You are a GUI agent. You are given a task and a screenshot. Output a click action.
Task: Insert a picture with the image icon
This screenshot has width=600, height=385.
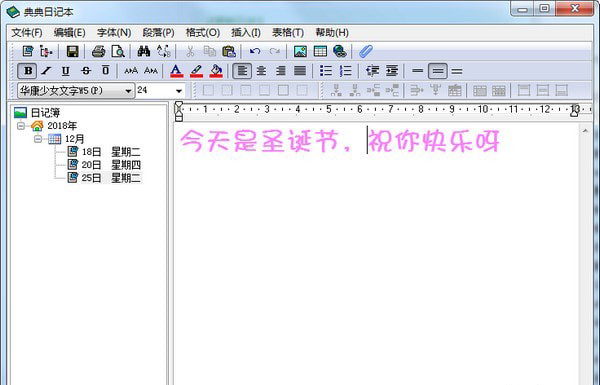[300, 51]
